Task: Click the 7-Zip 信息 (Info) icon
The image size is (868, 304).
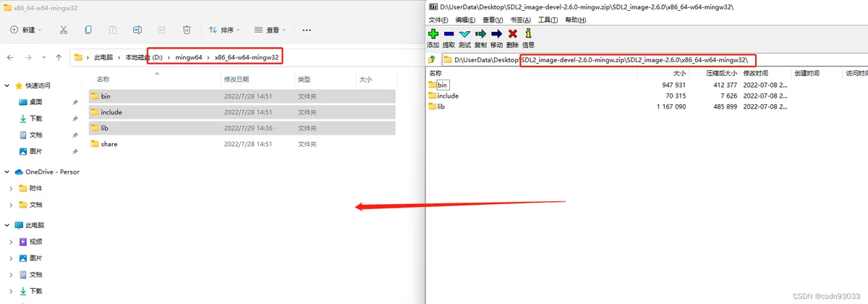Action: (528, 34)
